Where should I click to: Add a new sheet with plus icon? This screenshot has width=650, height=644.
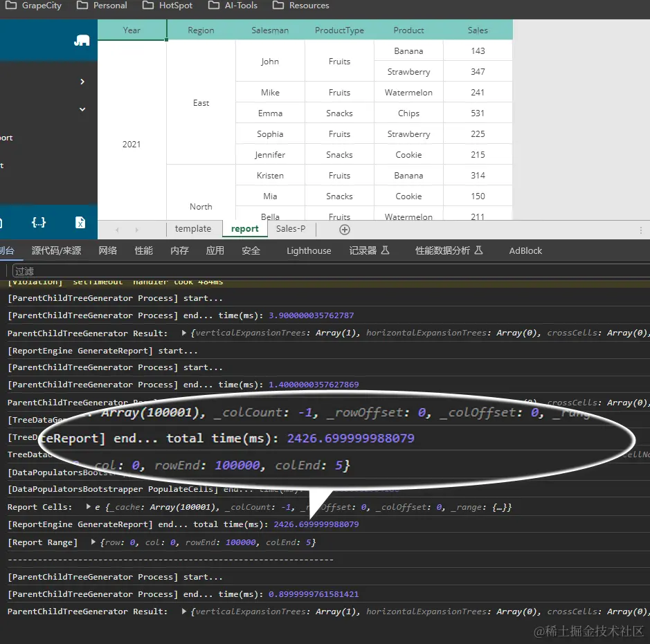pos(345,230)
